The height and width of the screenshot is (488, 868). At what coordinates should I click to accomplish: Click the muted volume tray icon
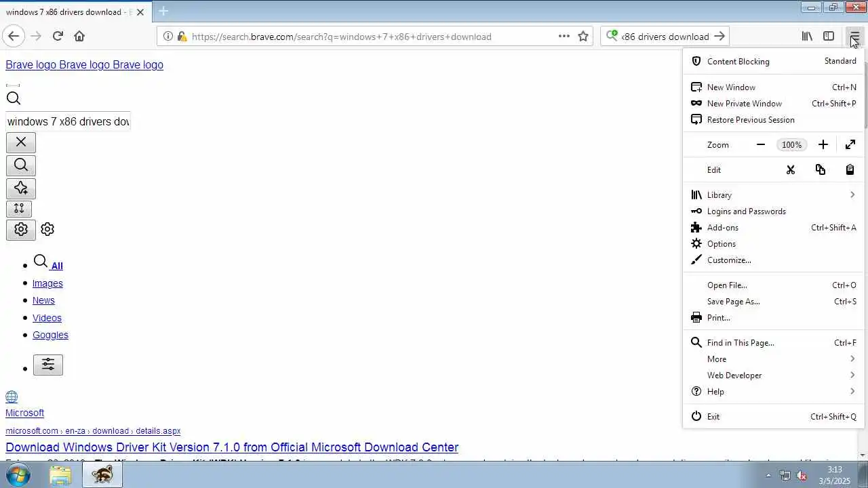(802, 476)
